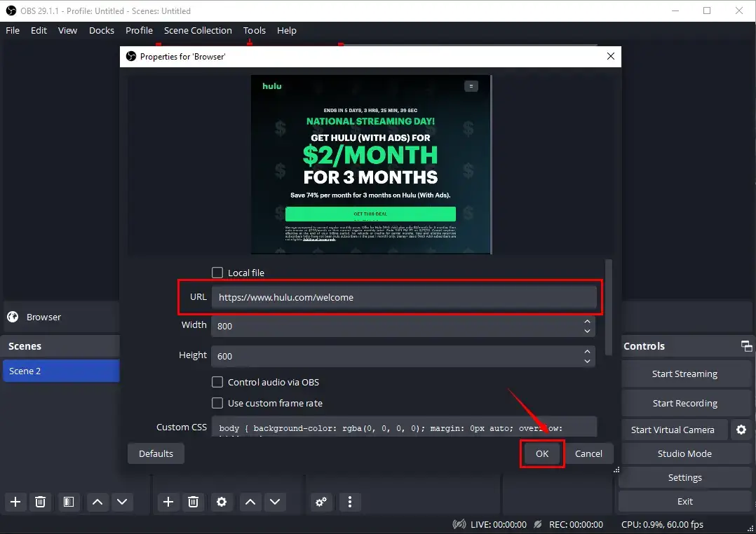This screenshot has height=534, width=756.
Task: Open the Scene Collection menu
Action: pyautogui.click(x=198, y=30)
